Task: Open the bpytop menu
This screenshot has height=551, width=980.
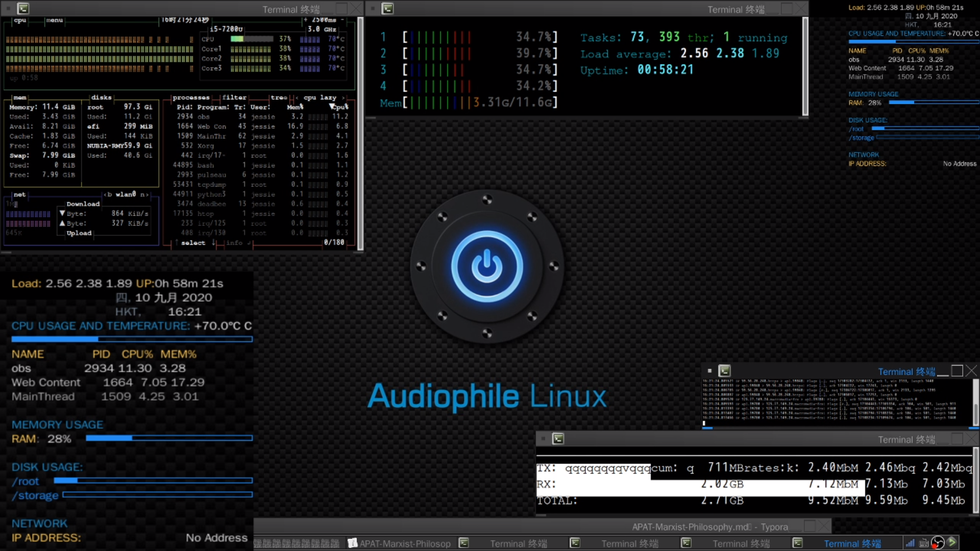Action: click(54, 20)
